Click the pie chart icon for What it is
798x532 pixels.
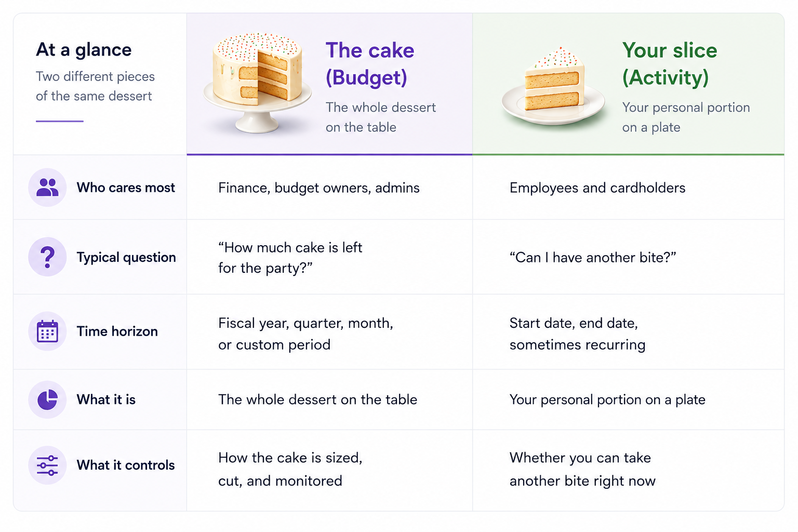47,400
